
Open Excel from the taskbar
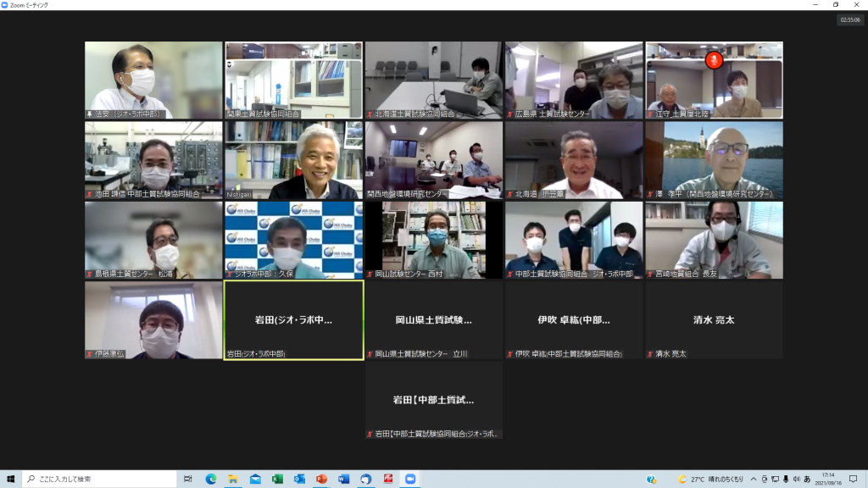[x=277, y=479]
